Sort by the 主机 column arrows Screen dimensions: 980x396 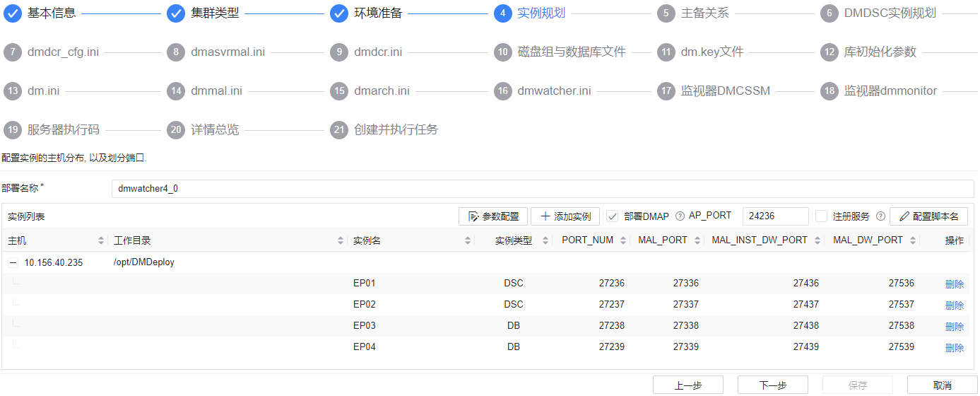pos(101,241)
